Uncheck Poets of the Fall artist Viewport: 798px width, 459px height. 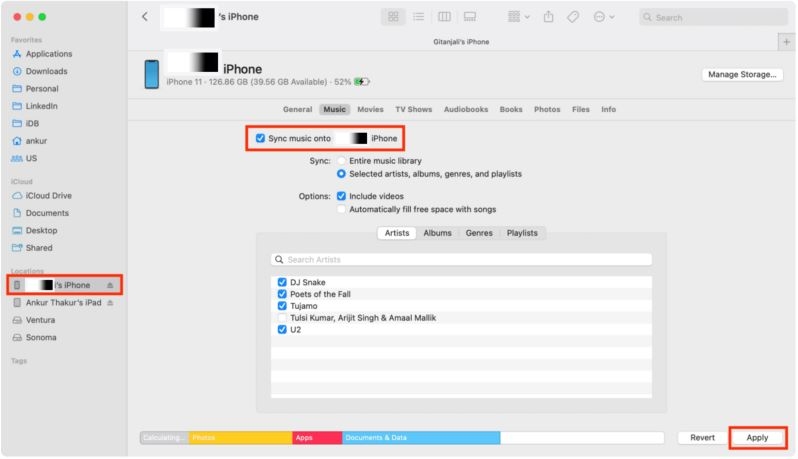(282, 294)
